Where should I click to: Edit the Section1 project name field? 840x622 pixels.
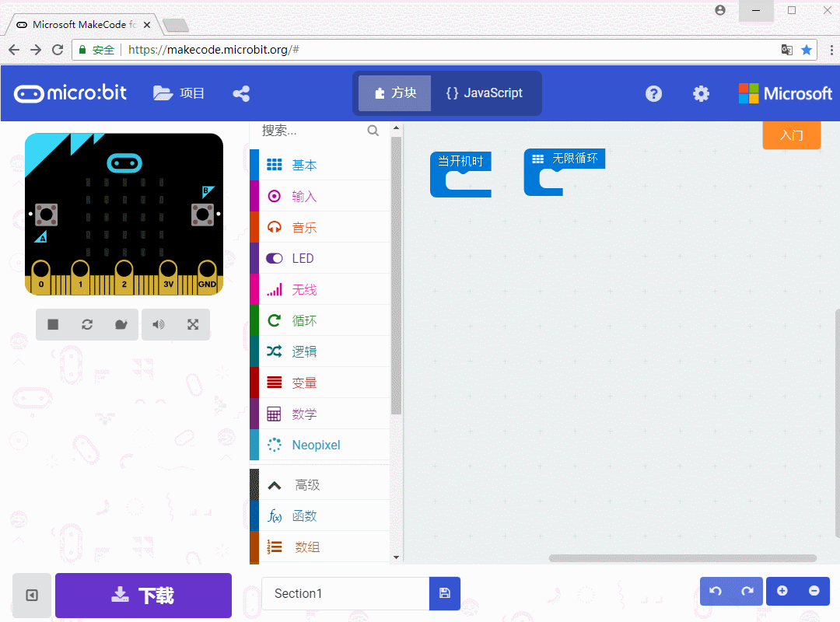click(x=345, y=593)
